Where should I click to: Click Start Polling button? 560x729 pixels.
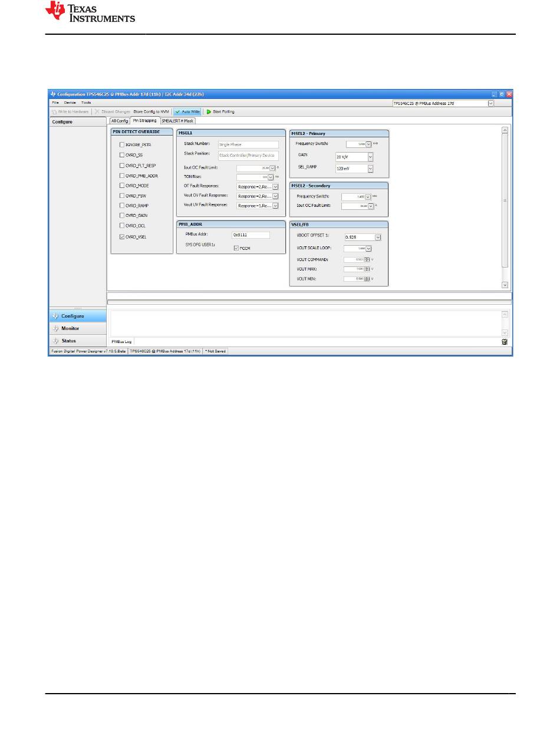point(220,111)
